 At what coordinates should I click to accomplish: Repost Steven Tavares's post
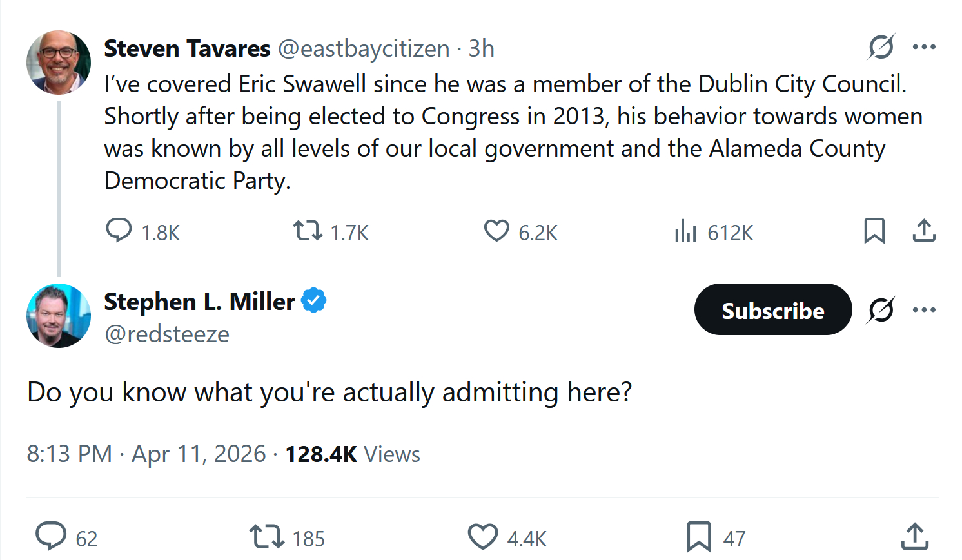click(308, 231)
